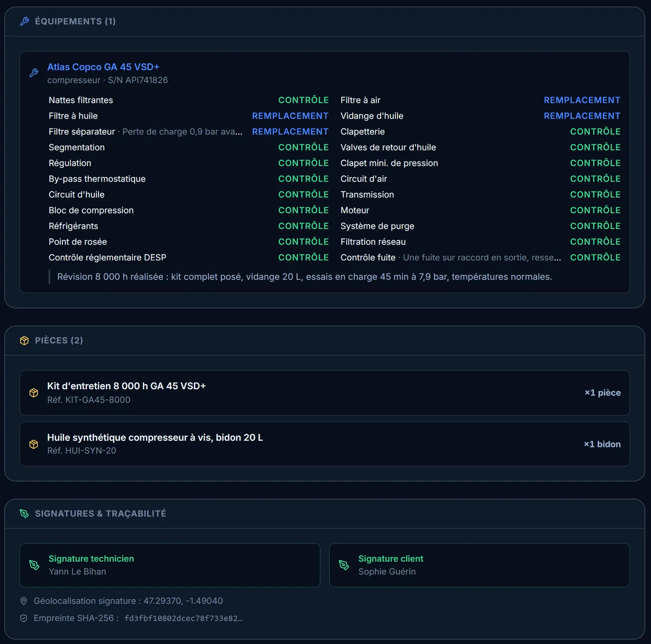This screenshot has height=644, width=651.
Task: Open the Atlas Copco GA 45 VSD+ link
Action: [x=103, y=67]
